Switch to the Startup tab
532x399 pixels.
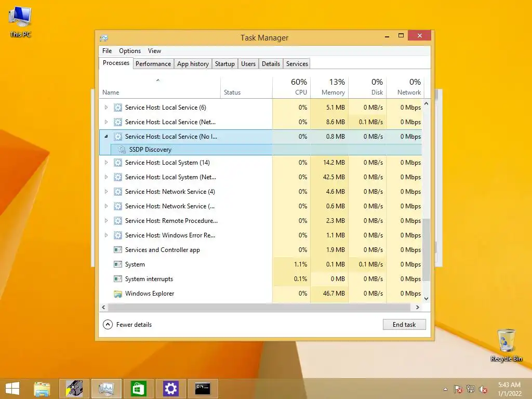point(224,64)
